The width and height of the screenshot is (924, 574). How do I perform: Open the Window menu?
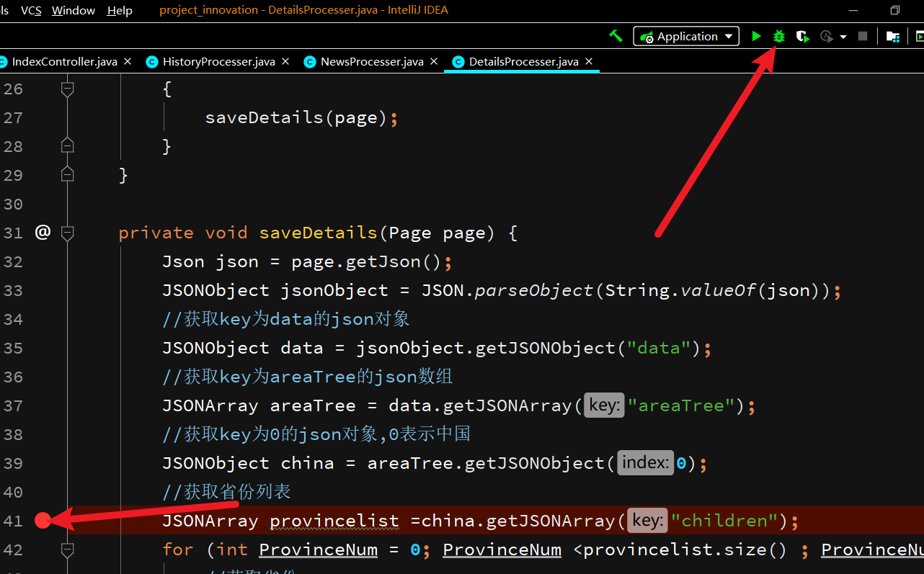(x=74, y=10)
